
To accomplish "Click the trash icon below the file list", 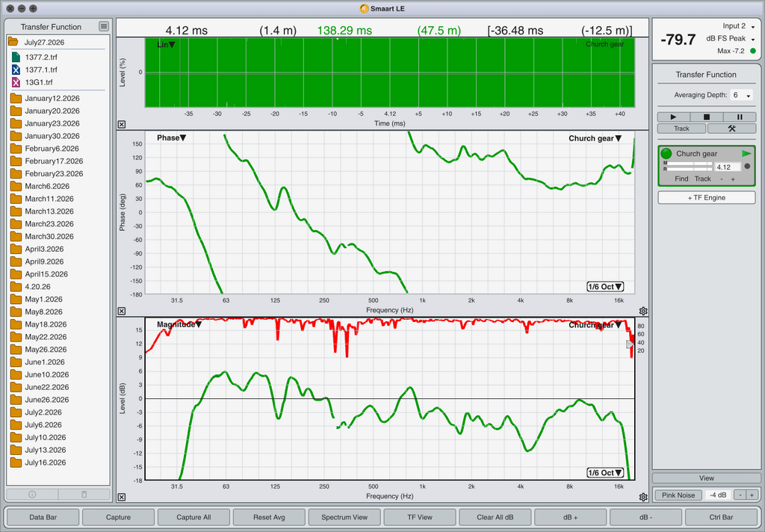I will pos(84,495).
